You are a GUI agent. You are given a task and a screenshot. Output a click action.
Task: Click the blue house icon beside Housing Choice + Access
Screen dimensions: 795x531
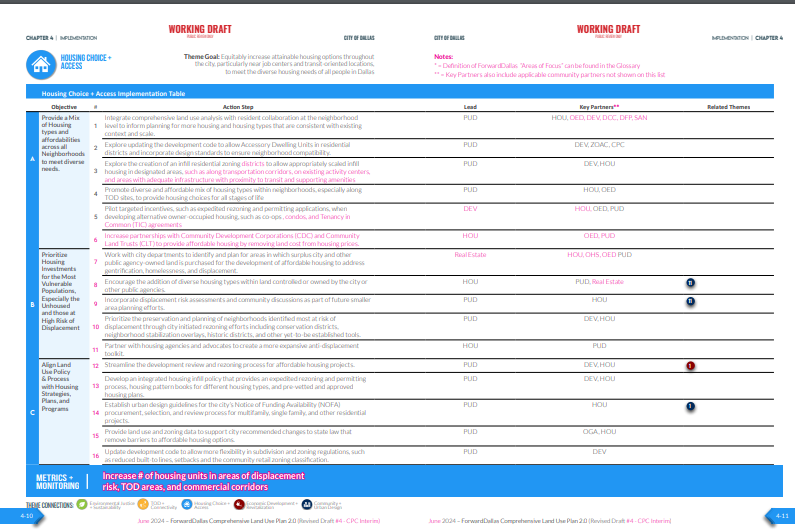point(41,65)
